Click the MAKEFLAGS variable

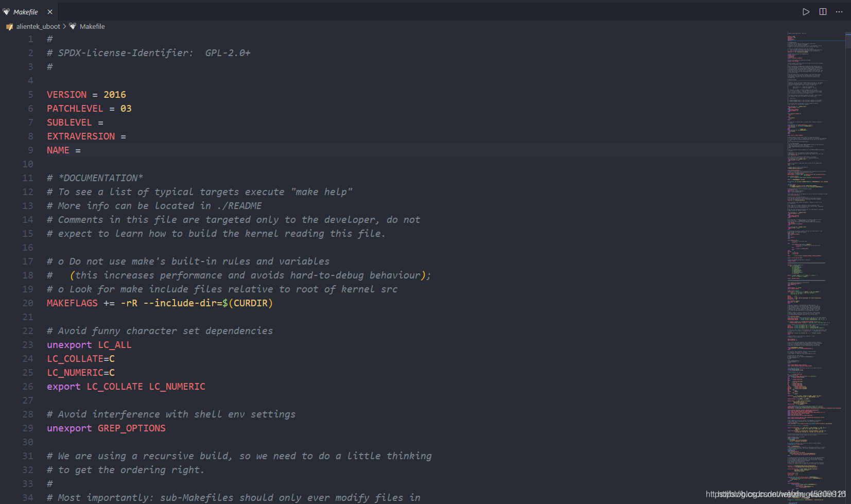pyautogui.click(x=72, y=303)
